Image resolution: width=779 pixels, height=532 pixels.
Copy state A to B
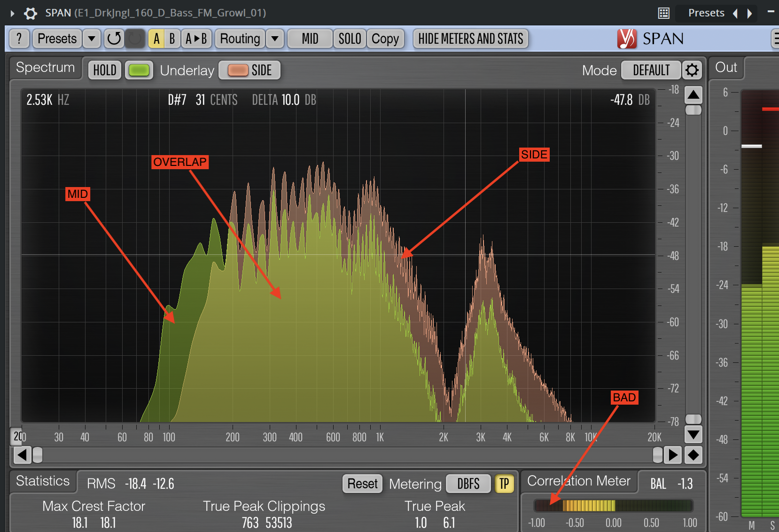[x=196, y=39]
